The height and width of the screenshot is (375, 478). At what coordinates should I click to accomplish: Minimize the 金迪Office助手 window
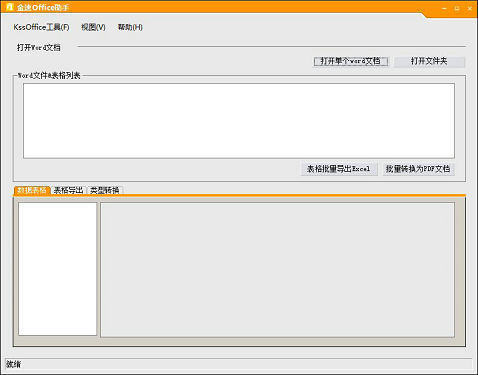(444, 8)
